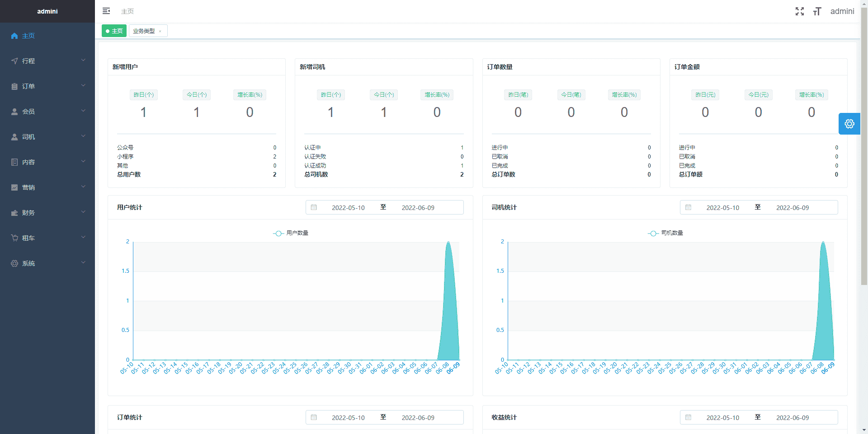
Task: Expand the 订单 menu chevron
Action: [83, 85]
